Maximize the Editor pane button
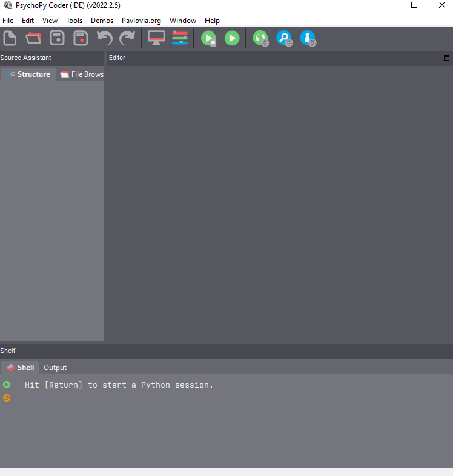The height and width of the screenshot is (476, 453). [x=446, y=58]
